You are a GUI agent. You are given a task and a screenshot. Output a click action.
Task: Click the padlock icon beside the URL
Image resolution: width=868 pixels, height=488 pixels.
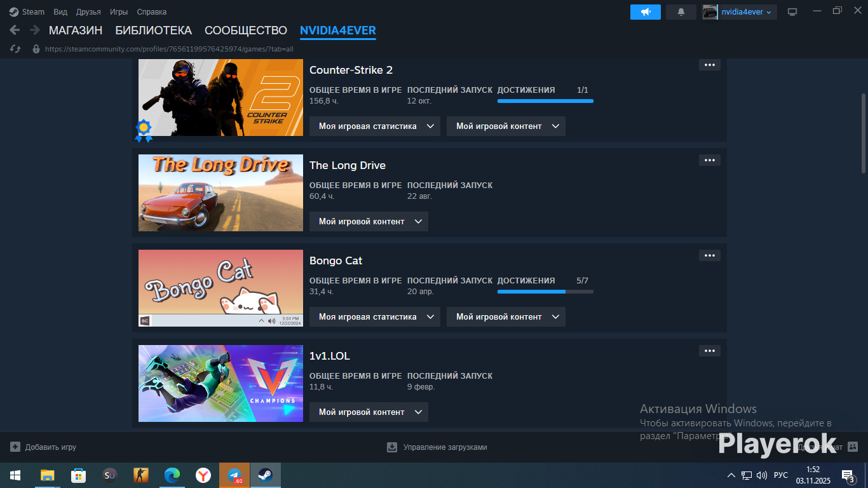click(36, 49)
